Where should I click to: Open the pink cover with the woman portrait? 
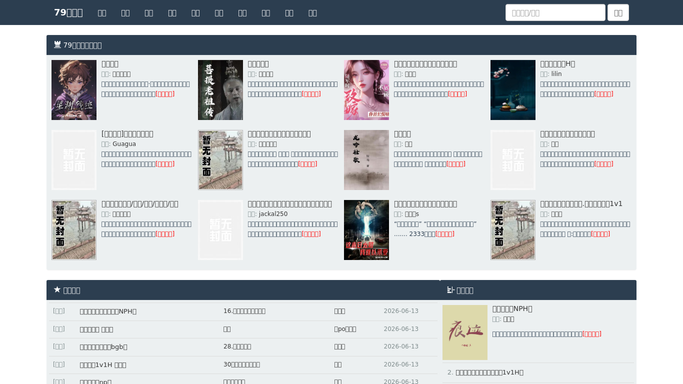pyautogui.click(x=366, y=90)
